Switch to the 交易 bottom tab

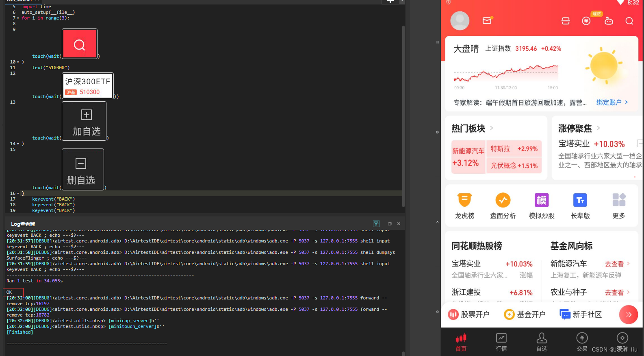pos(582,343)
